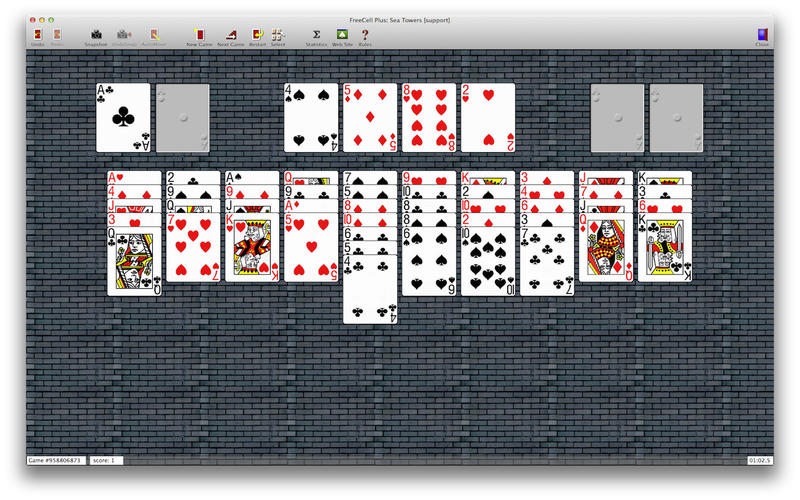Screen dimensions: 800x500
Task: Show the game Rules
Action: click(x=365, y=36)
